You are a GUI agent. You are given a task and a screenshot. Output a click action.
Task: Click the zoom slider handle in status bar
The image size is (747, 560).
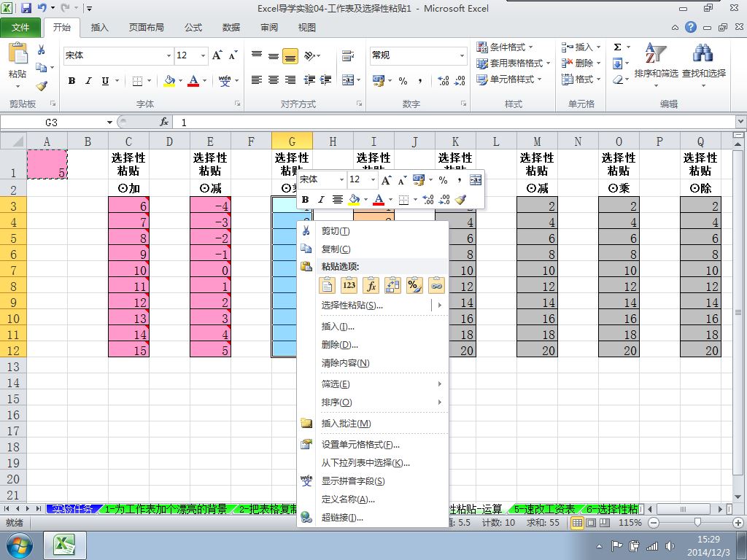pos(697,523)
